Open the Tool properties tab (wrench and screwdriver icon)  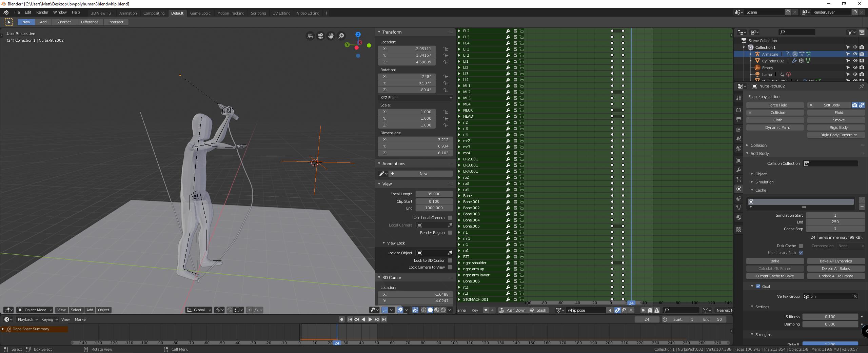point(739,98)
